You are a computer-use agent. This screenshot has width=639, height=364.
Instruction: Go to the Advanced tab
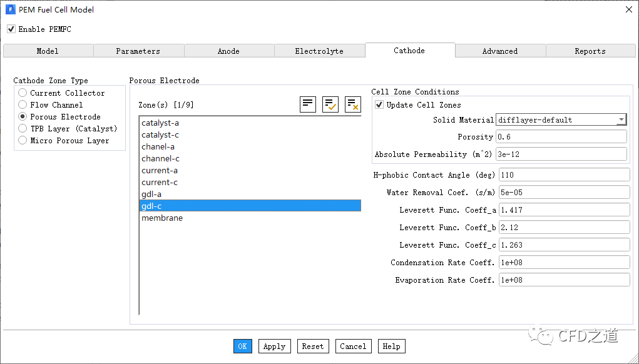pos(499,51)
